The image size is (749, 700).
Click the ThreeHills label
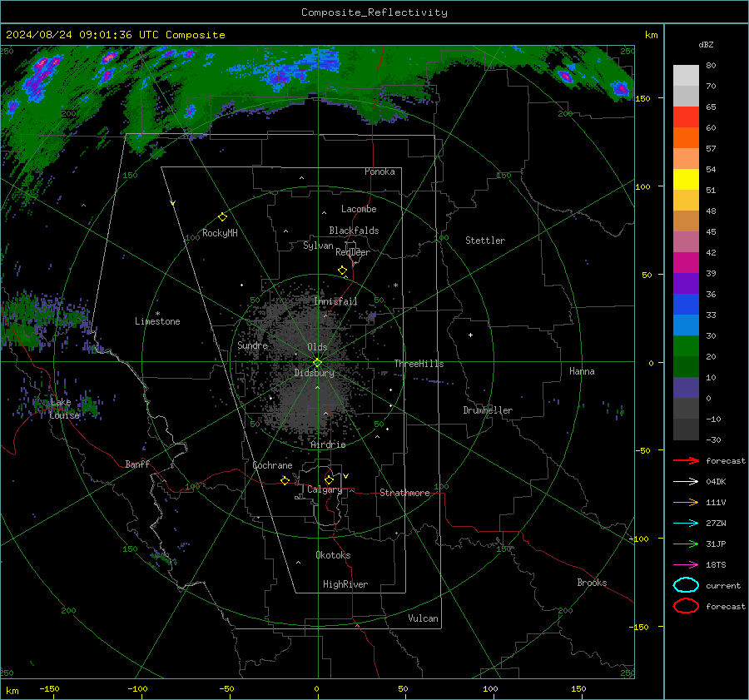pos(419,364)
